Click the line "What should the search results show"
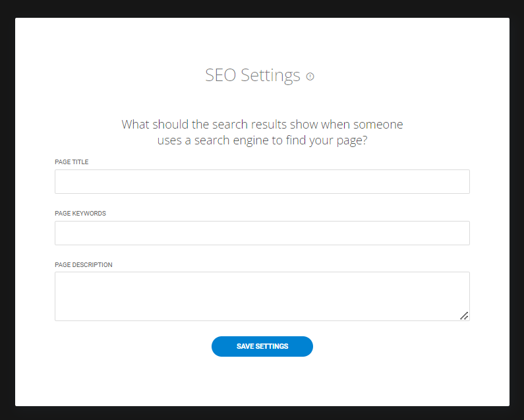 coord(220,125)
